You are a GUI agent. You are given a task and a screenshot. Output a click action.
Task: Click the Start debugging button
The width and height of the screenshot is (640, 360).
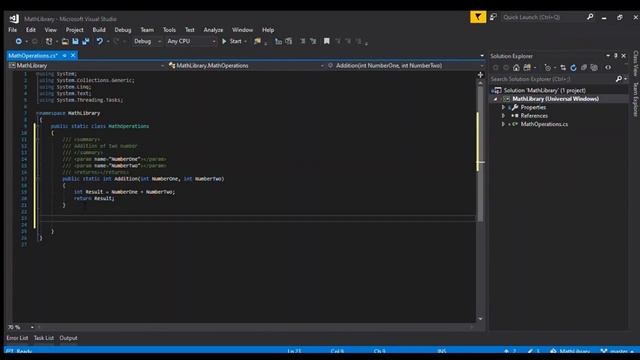tap(232, 41)
